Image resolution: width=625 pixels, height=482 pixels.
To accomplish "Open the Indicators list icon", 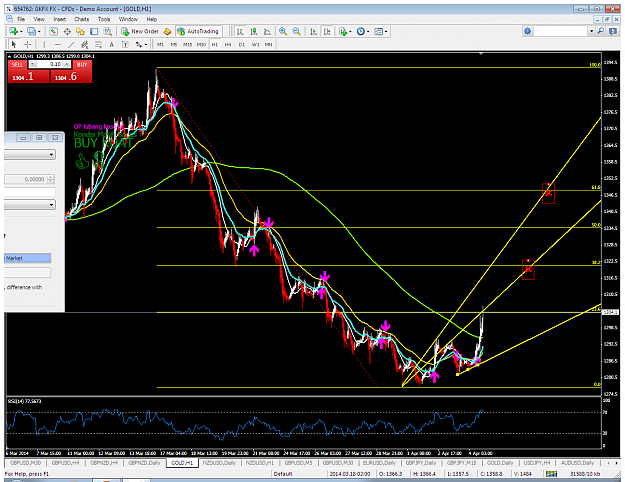I will [344, 31].
